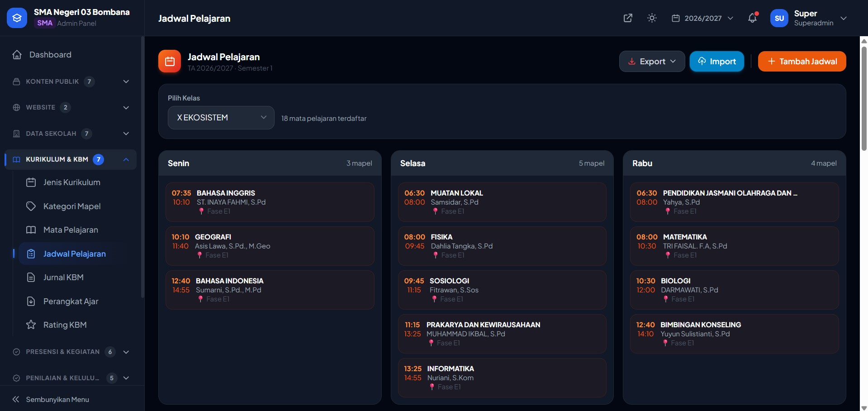Open the BIMBINGAN KONSELING schedule card

point(735,334)
